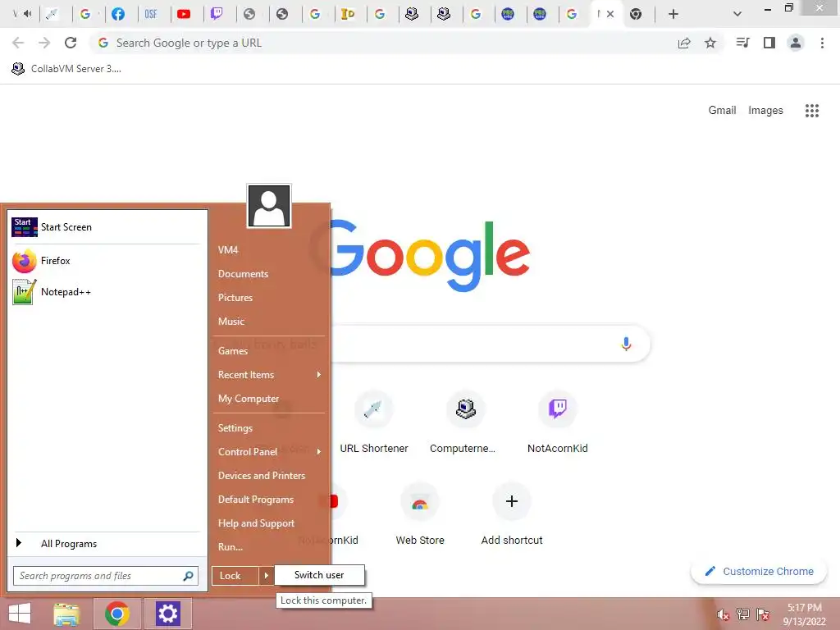Click Customize Chrome button

pos(759,572)
